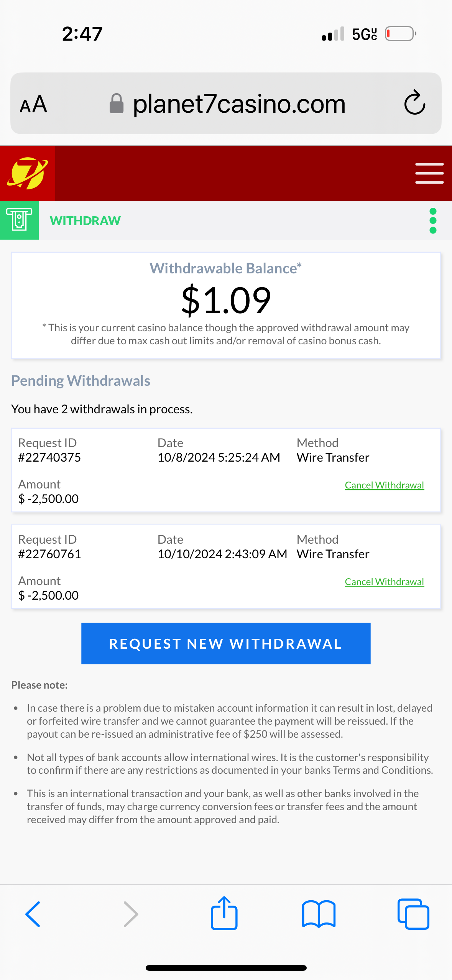Tap the Planet 7 casino logo
This screenshot has height=980, width=452.
tap(27, 173)
